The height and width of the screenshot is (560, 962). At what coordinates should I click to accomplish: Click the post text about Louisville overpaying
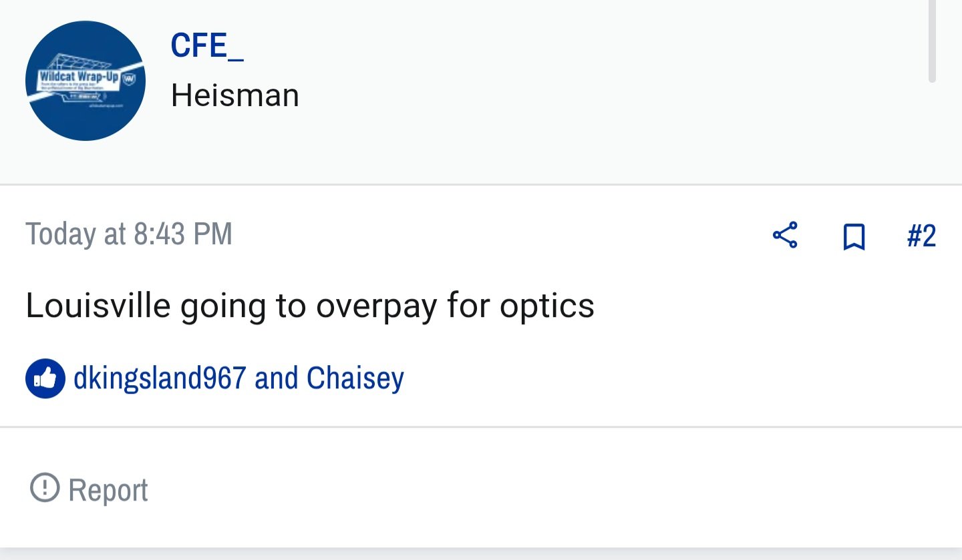[x=310, y=306]
